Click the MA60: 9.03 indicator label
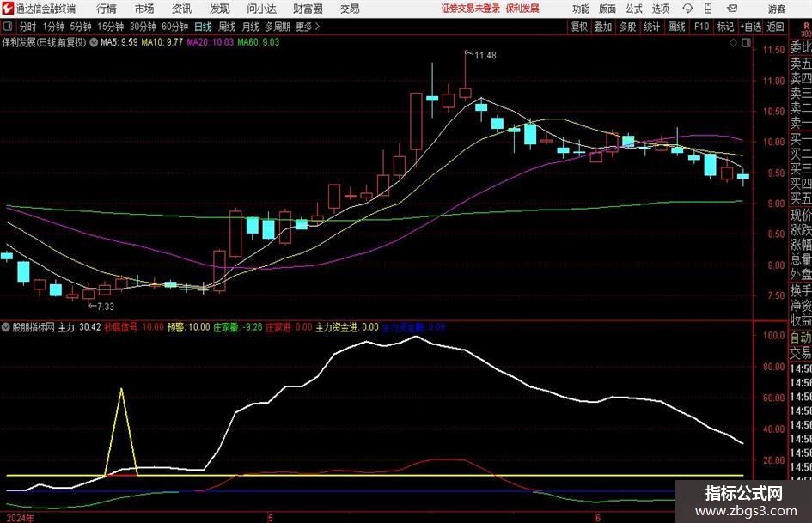The height and width of the screenshot is (523, 812). coord(259,42)
